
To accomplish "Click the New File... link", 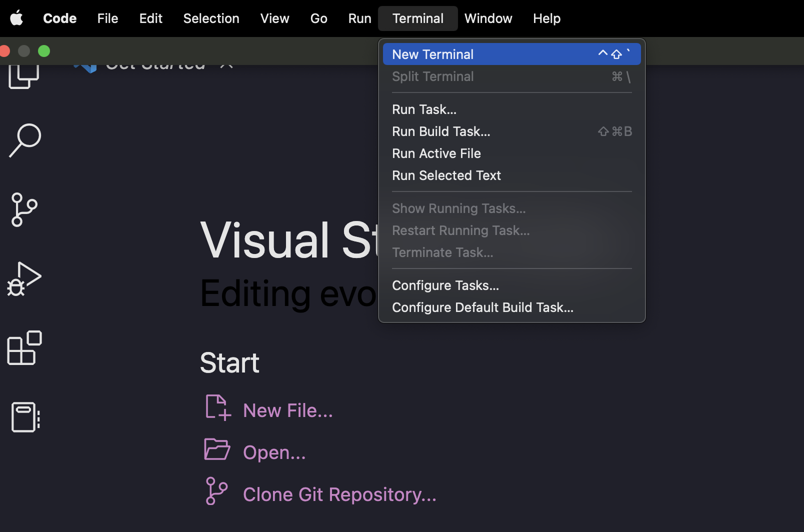I will point(288,410).
